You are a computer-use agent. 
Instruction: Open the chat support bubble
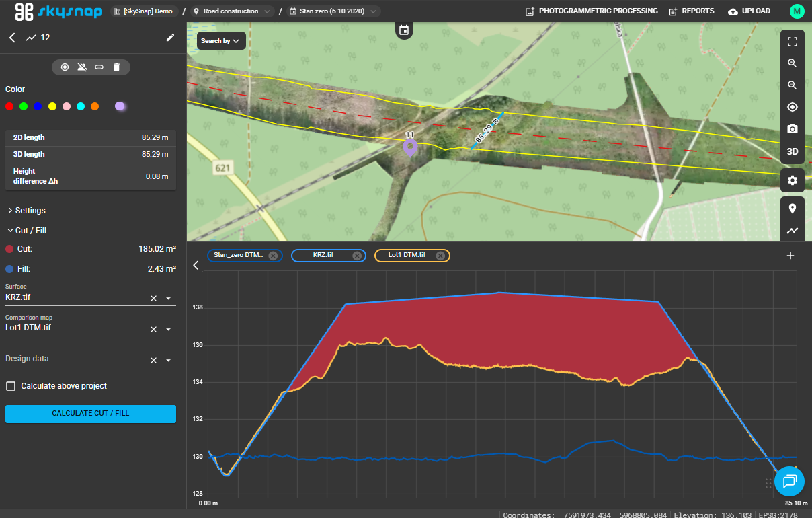click(x=790, y=480)
